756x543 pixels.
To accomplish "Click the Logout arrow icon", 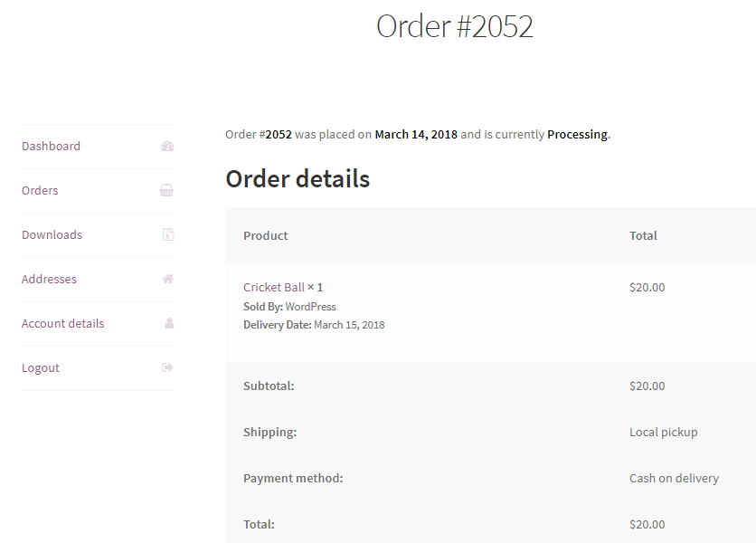I will pyautogui.click(x=167, y=368).
